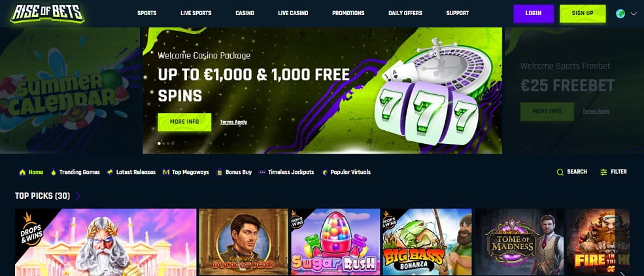This screenshot has height=276, width=644.
Task: Select the Latest Releases megaphone icon
Action: [110, 172]
